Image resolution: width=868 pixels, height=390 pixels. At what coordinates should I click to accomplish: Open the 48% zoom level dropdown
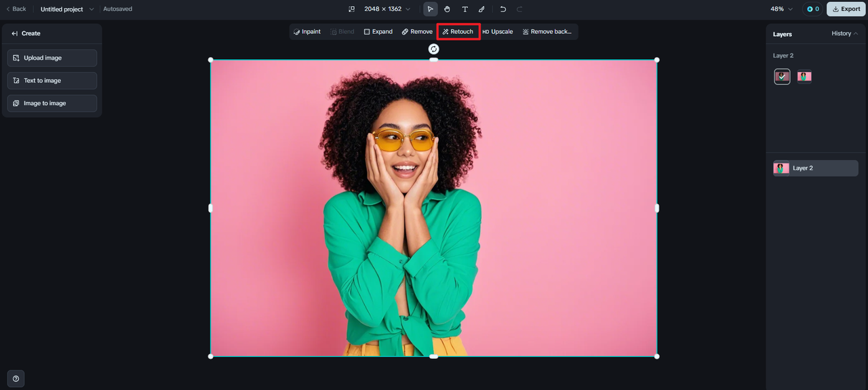pos(781,9)
